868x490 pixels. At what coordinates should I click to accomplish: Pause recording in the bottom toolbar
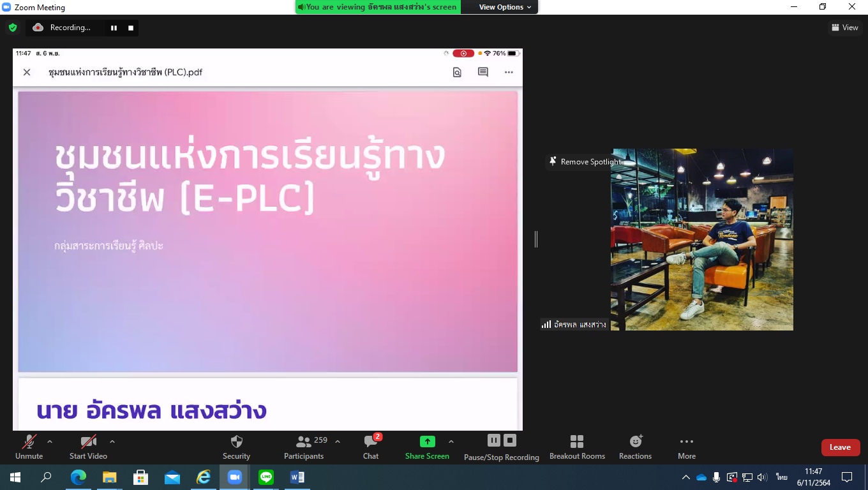tap(494, 440)
